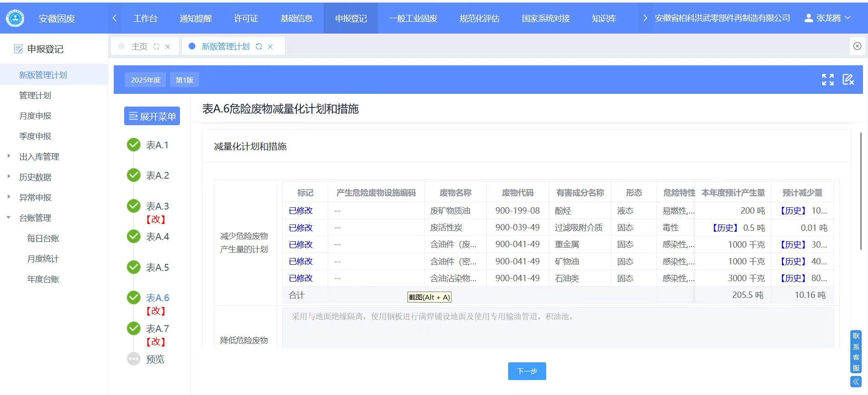Click the 下一步 button

527,371
